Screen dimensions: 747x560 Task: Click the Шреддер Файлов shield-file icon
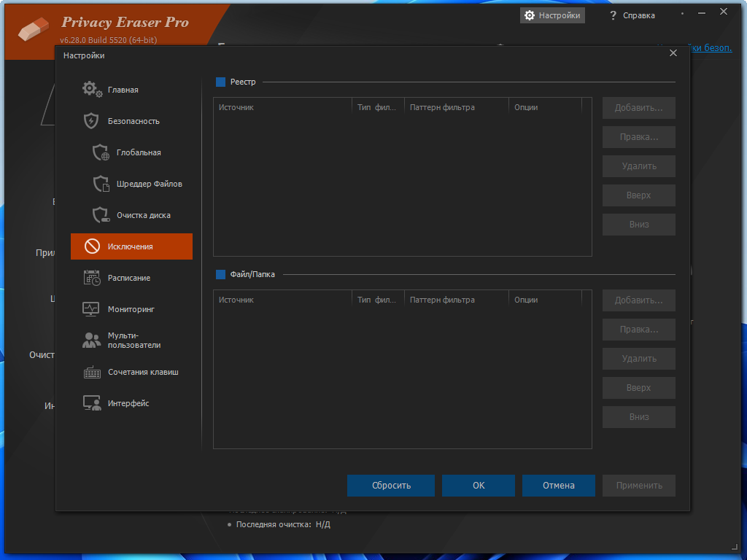click(x=101, y=184)
